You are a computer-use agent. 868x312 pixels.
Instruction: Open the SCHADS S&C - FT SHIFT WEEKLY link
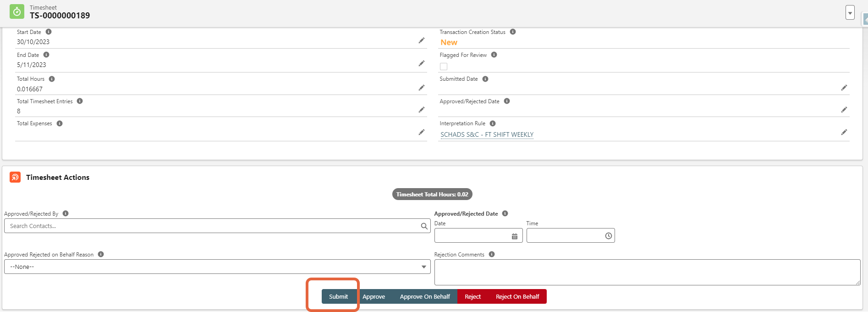487,135
